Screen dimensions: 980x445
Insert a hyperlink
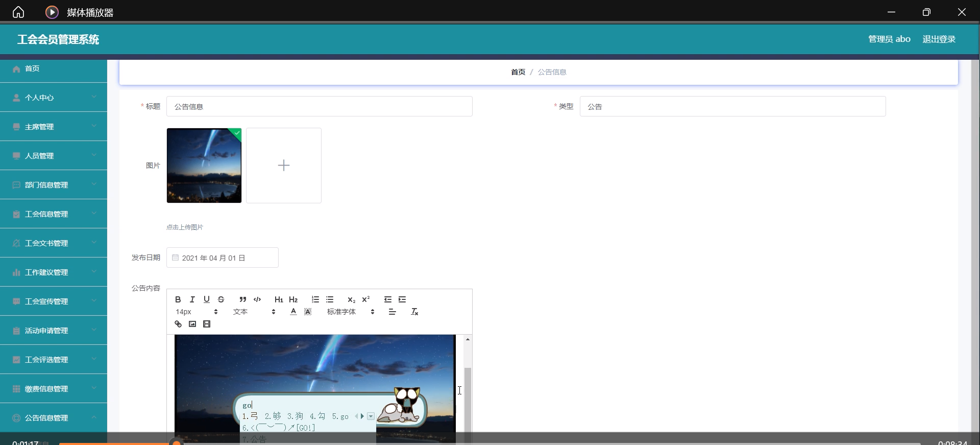click(178, 324)
